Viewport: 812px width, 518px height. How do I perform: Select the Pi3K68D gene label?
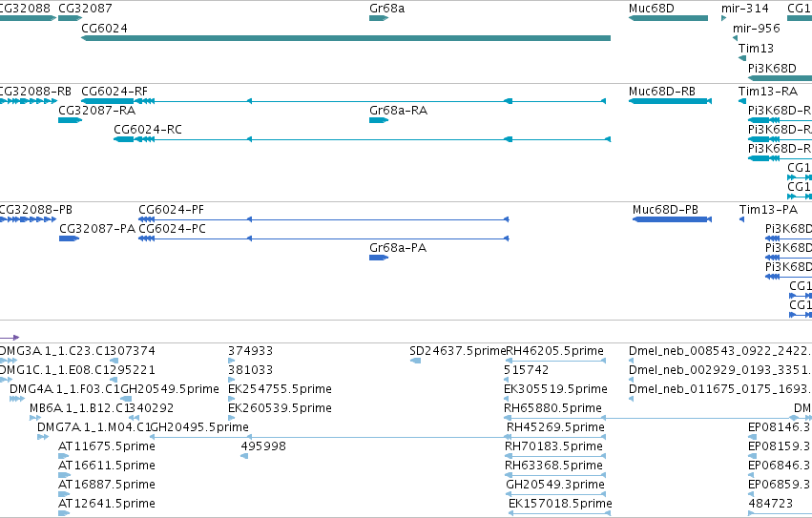(772, 68)
